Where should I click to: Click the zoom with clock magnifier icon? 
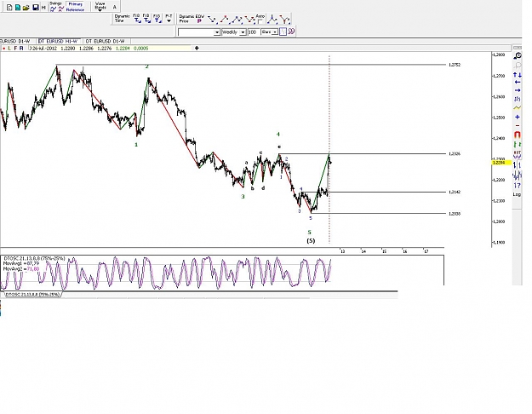click(518, 55)
